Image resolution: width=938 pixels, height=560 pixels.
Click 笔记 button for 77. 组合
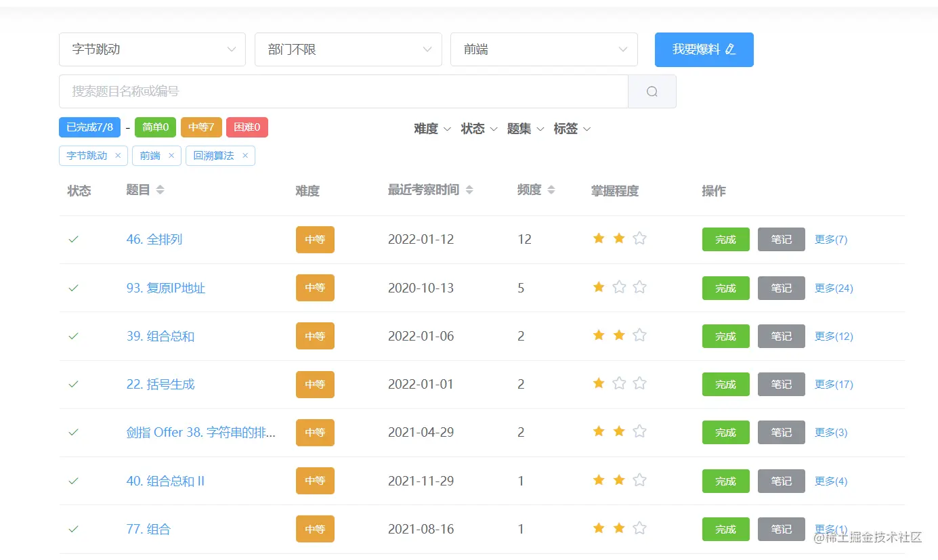tap(781, 529)
